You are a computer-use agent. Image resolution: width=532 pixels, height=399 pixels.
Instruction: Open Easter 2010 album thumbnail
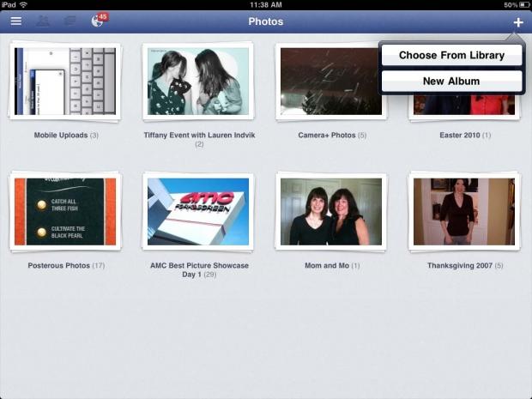pos(464,106)
